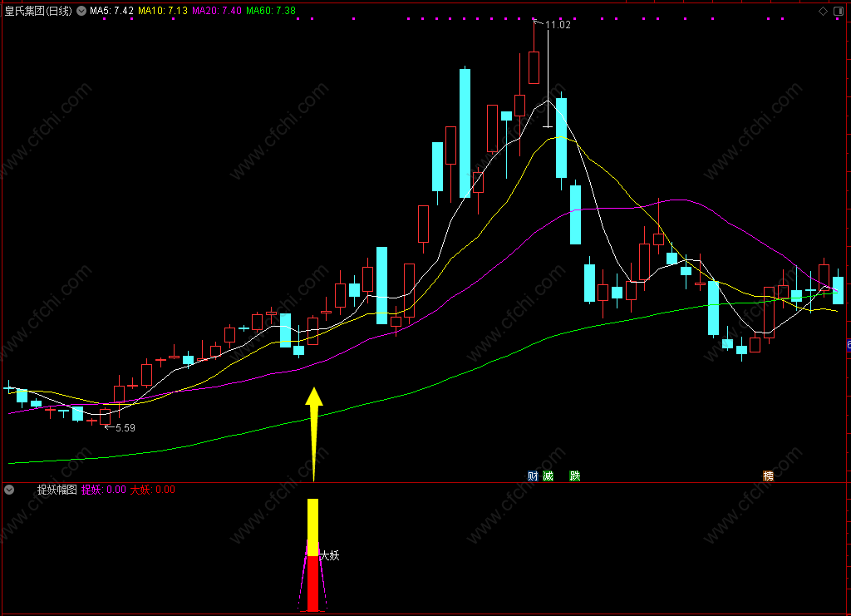Click the MA5: 7.42 indicator label
This screenshot has height=616, width=851.
(x=111, y=11)
